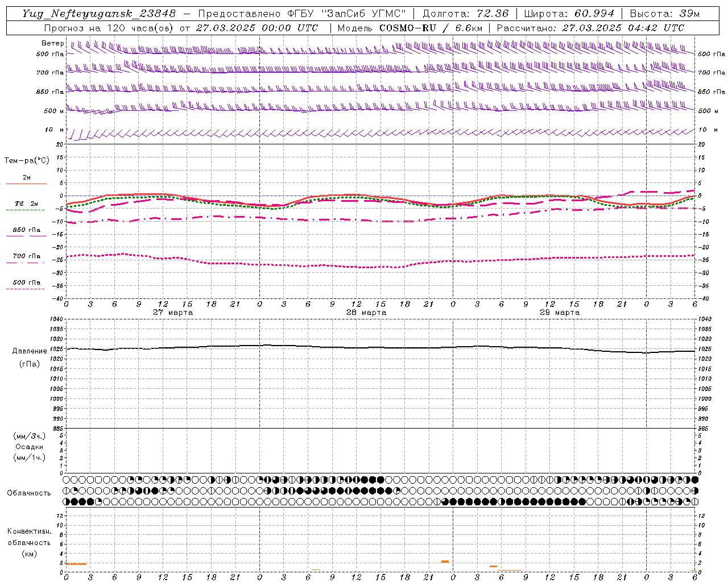This screenshot has width=728, height=582.
Task: Click the 29 марта date label
Action: point(560,313)
